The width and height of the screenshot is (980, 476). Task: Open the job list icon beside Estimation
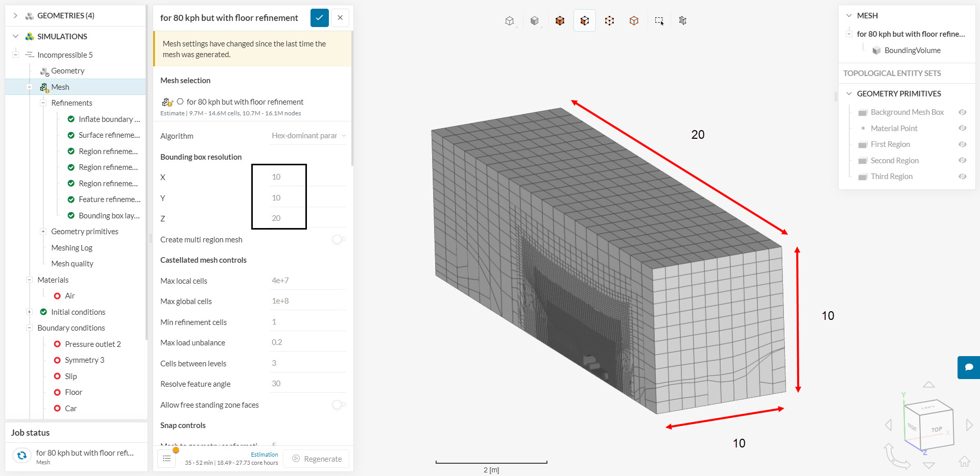click(166, 459)
